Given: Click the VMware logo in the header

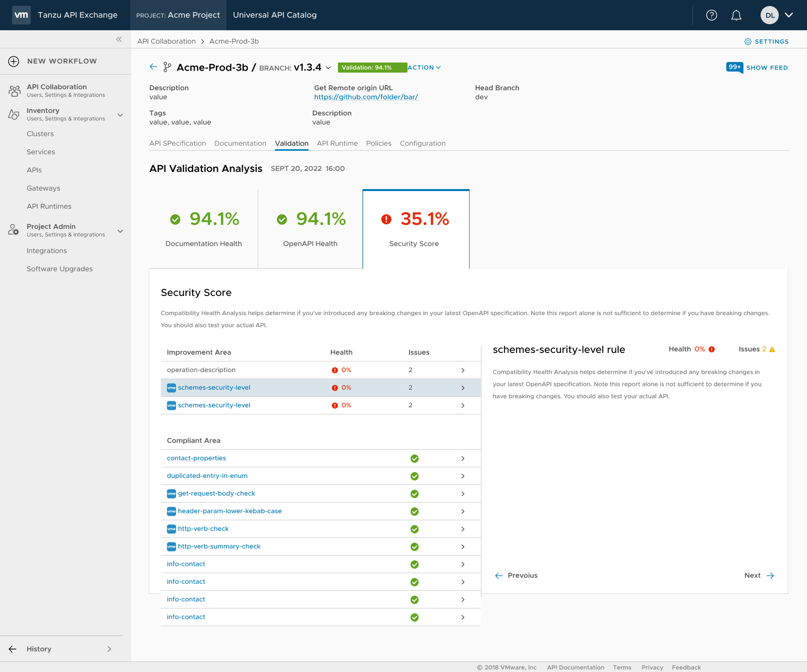Looking at the screenshot, I should [x=21, y=15].
